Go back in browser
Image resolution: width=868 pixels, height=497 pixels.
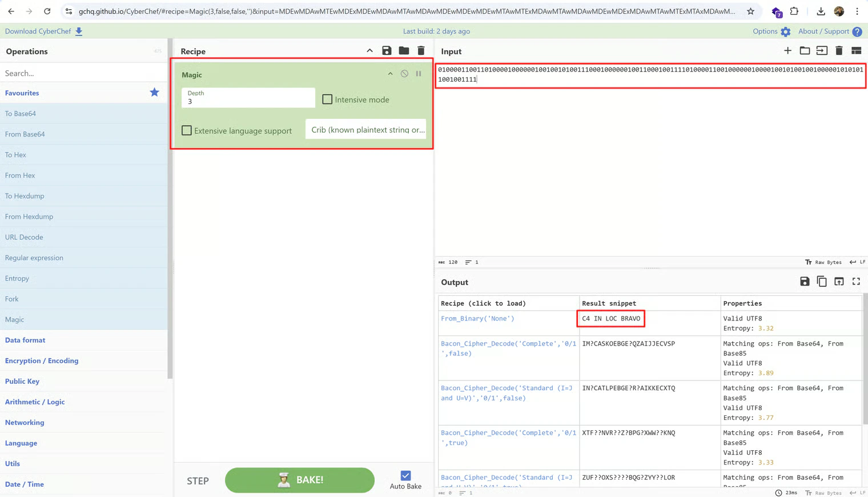pos(11,11)
